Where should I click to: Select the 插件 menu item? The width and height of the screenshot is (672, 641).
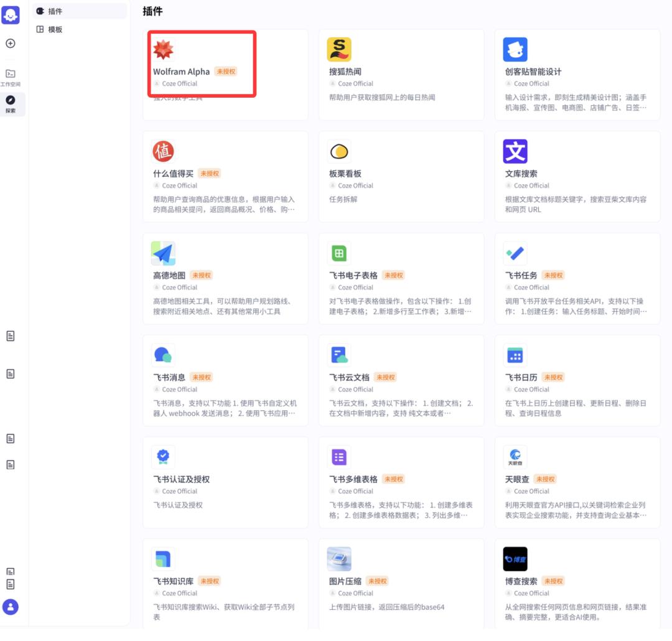pyautogui.click(x=79, y=11)
